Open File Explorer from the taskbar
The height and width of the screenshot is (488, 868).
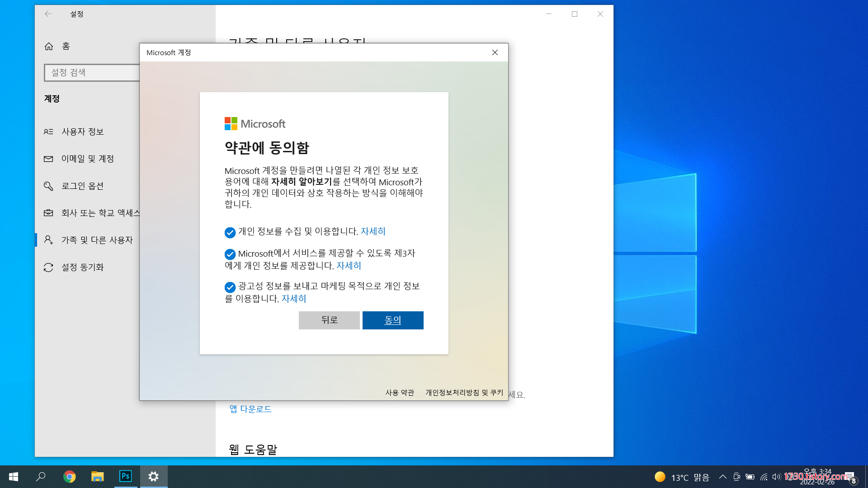pyautogui.click(x=97, y=476)
